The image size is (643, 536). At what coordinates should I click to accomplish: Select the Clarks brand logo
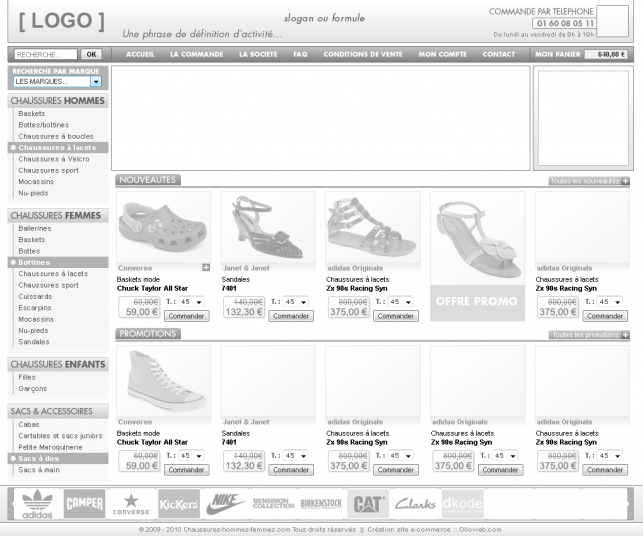(x=415, y=503)
